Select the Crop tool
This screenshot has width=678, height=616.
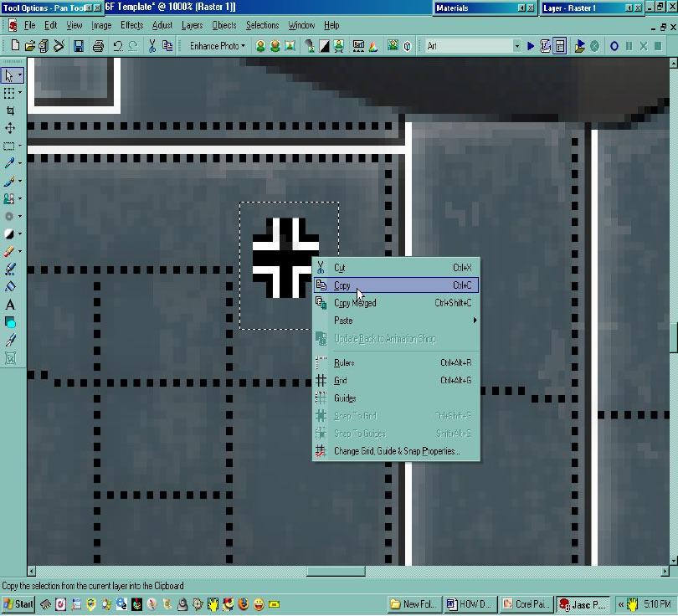(x=10, y=110)
